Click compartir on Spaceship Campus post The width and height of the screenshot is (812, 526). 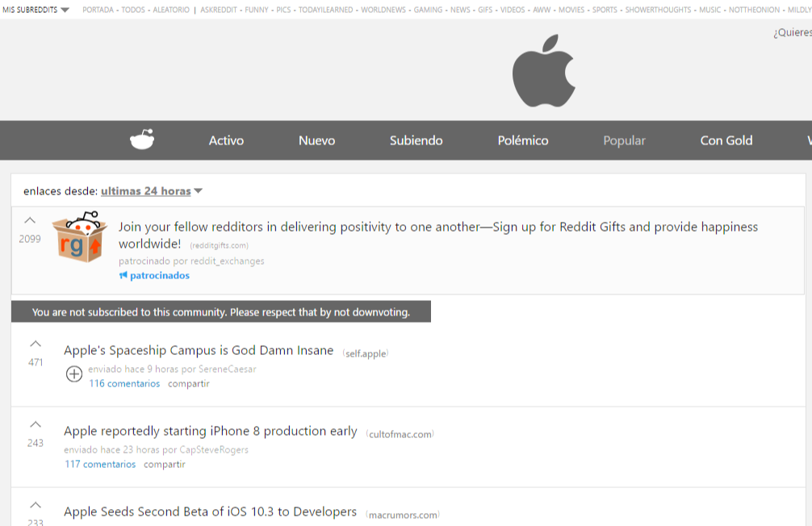click(189, 384)
